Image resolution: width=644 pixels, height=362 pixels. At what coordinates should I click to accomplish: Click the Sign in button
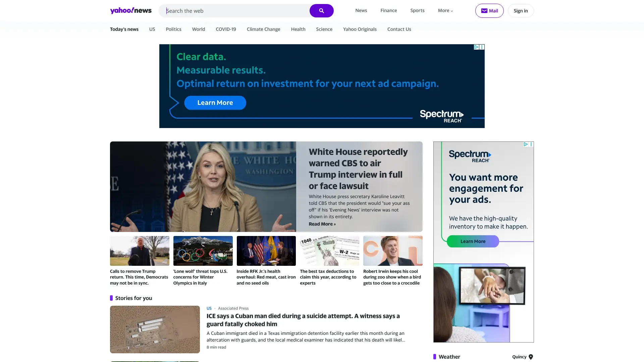[521, 11]
